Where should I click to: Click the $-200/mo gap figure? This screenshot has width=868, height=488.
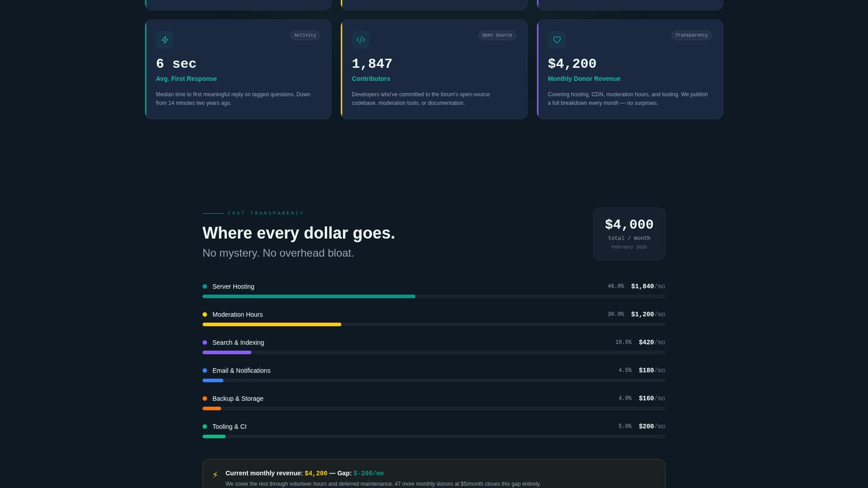368,473
